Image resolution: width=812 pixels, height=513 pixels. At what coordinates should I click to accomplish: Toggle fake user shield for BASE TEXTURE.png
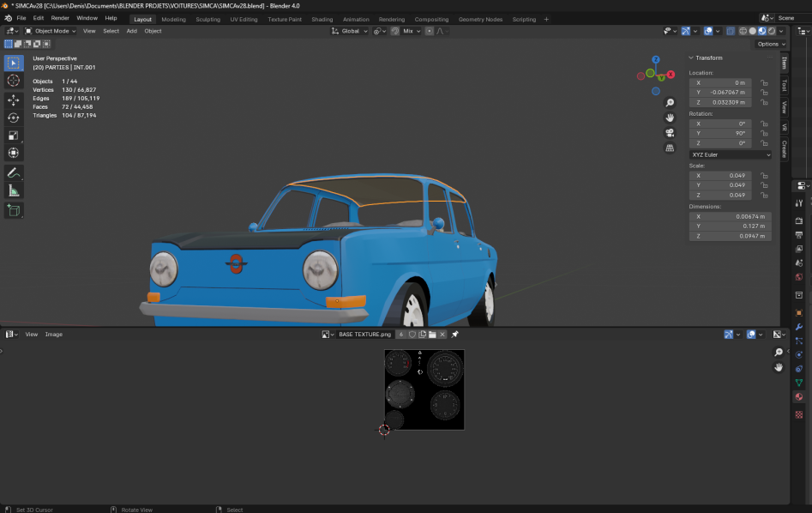412,335
